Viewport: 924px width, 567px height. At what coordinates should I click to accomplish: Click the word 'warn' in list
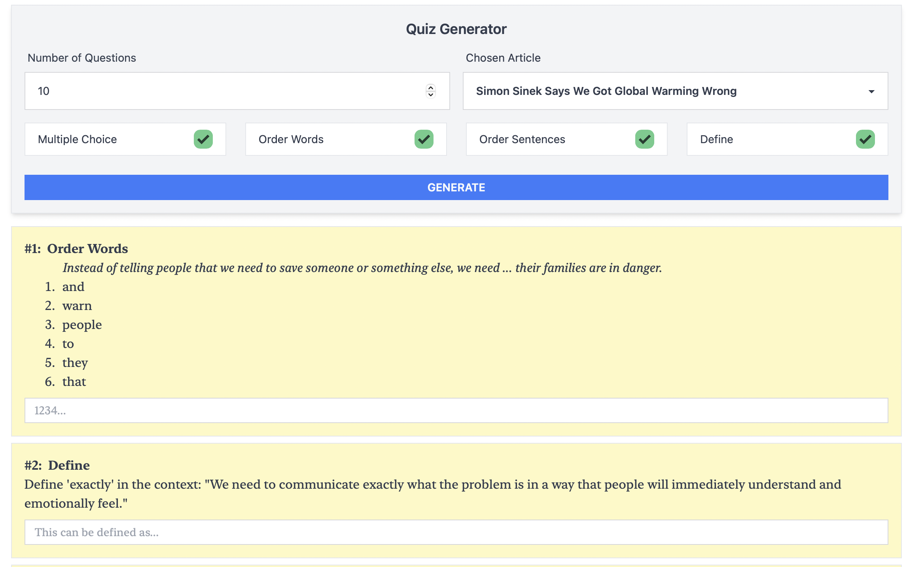coord(77,306)
